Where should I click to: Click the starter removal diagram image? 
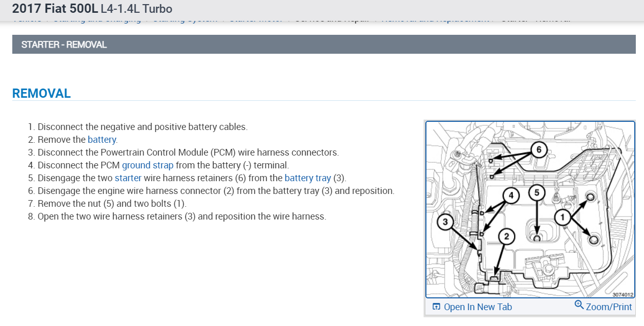tap(530, 209)
